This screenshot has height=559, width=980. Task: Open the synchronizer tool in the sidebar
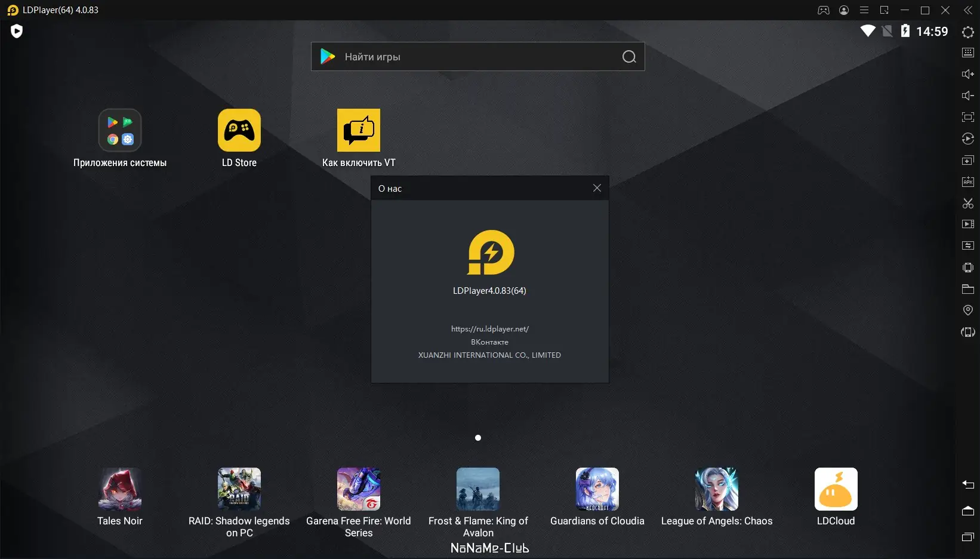pos(968,245)
